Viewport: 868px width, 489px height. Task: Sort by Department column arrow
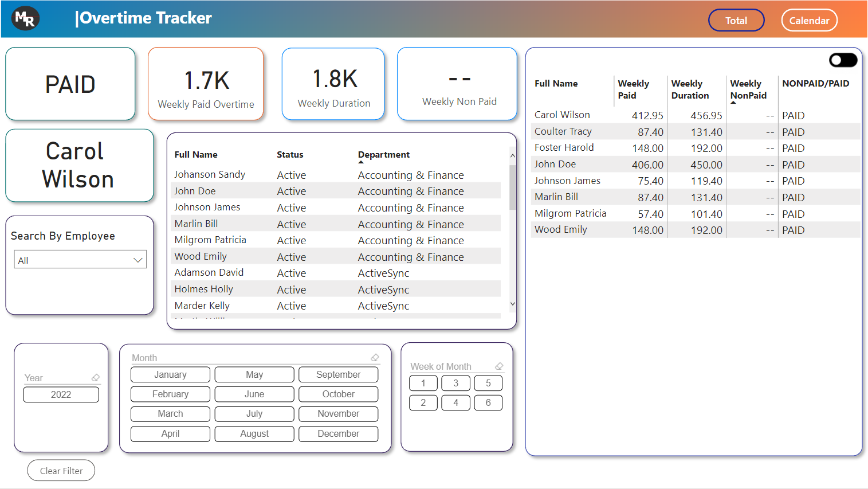click(361, 162)
